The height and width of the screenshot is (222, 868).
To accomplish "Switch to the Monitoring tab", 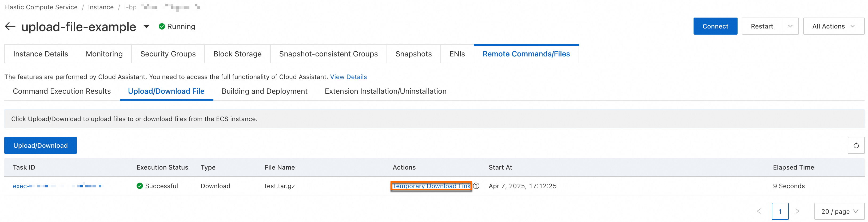I will pyautogui.click(x=104, y=54).
